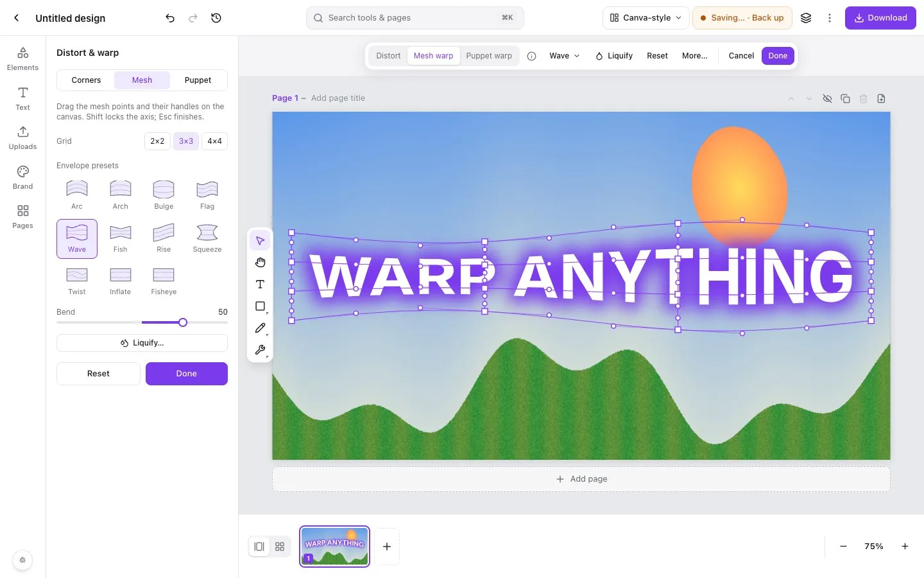Select Puppet warp mode in toolbar

click(489, 56)
